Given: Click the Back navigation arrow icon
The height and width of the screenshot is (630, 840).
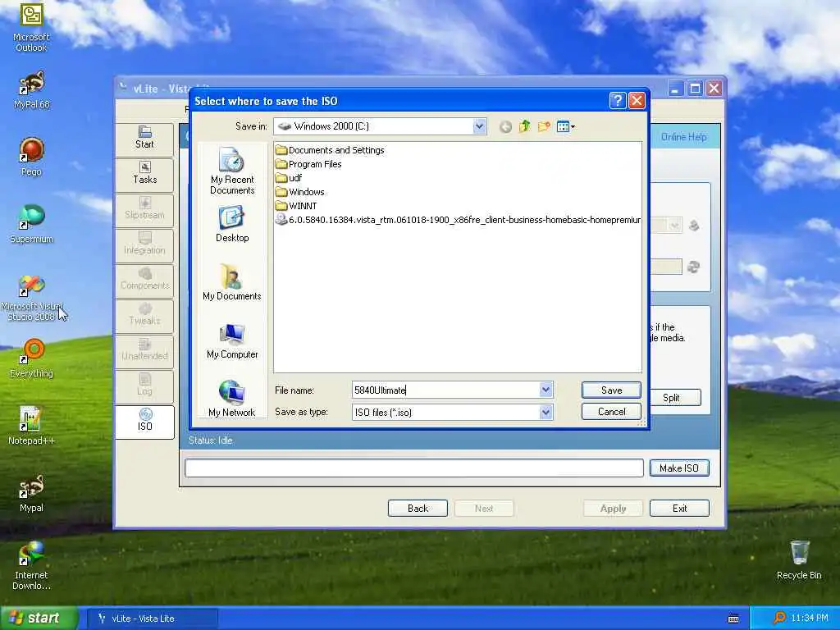Looking at the screenshot, I should (505, 127).
